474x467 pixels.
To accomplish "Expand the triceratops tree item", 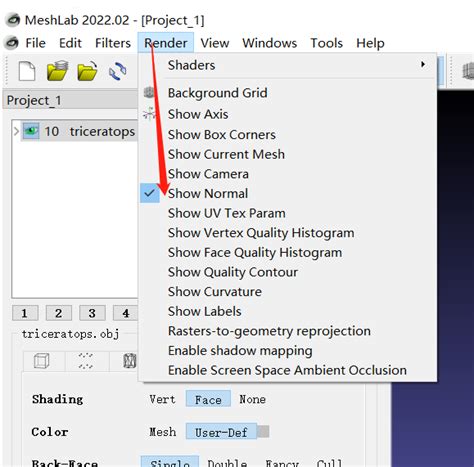I will 16,131.
